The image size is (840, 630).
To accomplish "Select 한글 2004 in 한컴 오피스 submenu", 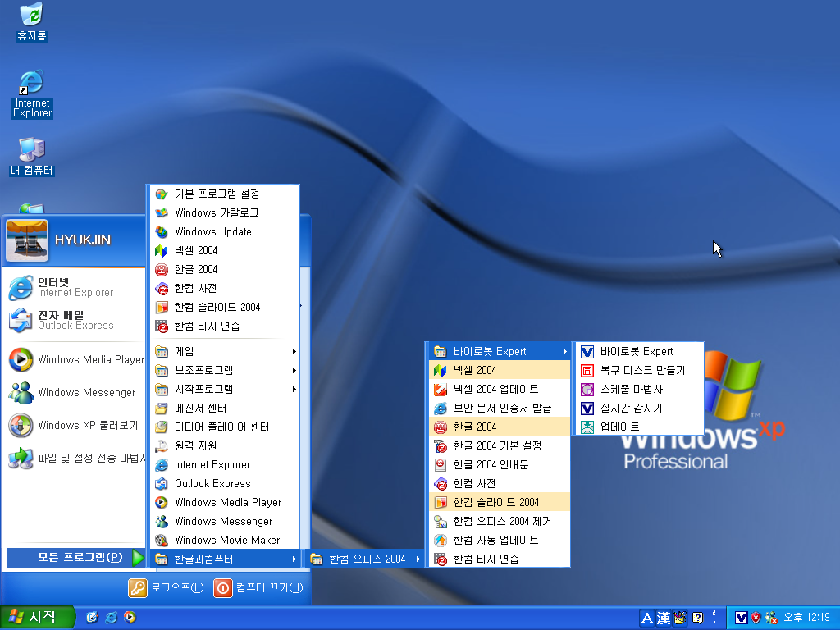I will pos(500,427).
